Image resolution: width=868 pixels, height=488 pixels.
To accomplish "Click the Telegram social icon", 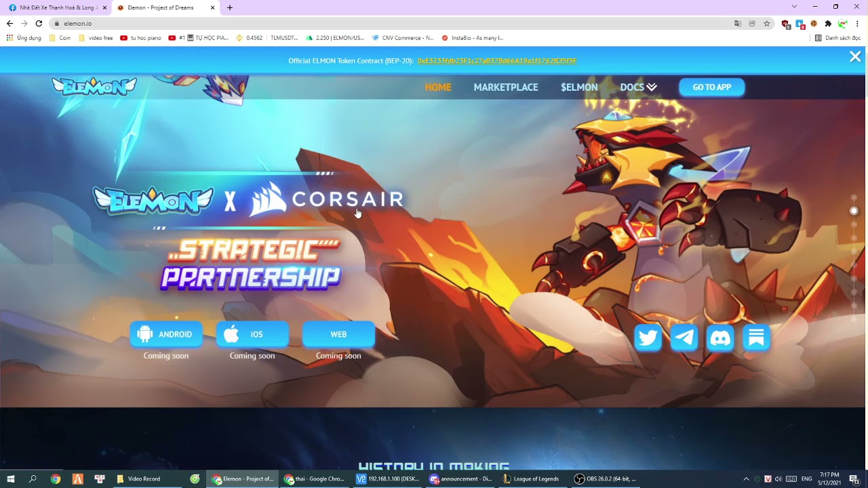I will click(684, 338).
